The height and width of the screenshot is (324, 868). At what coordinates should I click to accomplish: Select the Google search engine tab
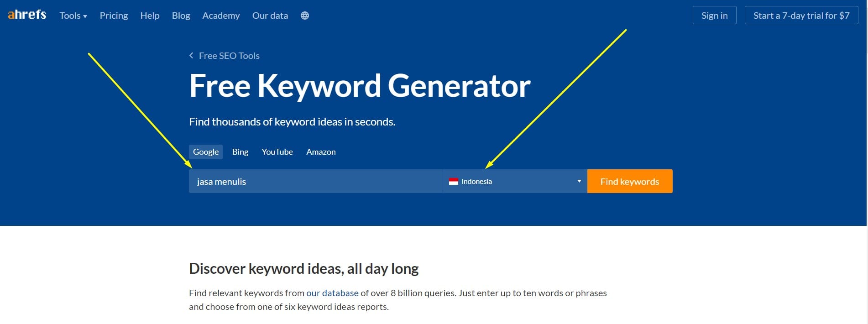(206, 152)
